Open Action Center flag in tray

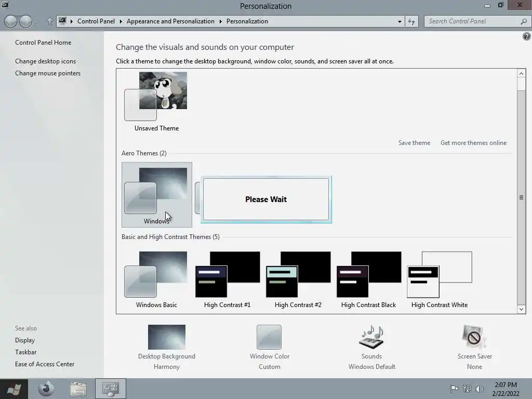point(454,389)
